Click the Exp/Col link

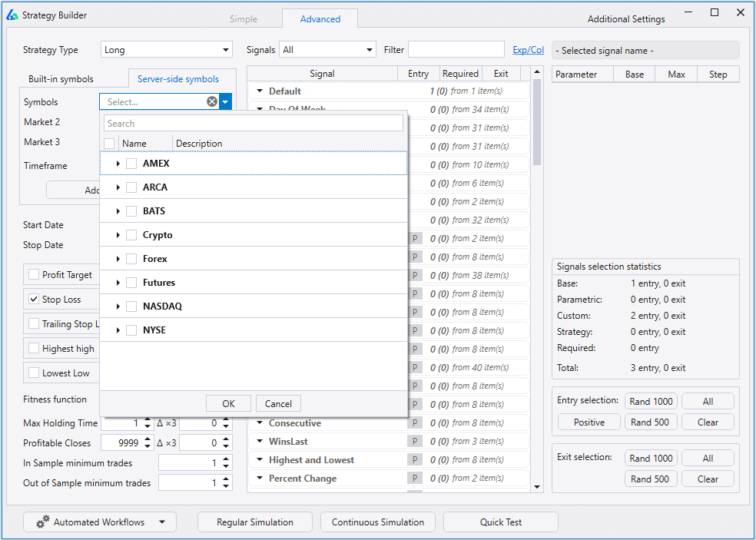click(x=528, y=50)
